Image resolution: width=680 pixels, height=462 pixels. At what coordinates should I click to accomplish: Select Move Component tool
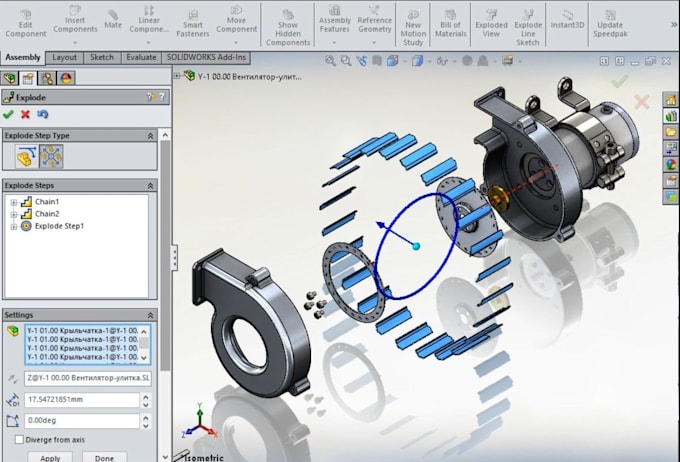236,20
